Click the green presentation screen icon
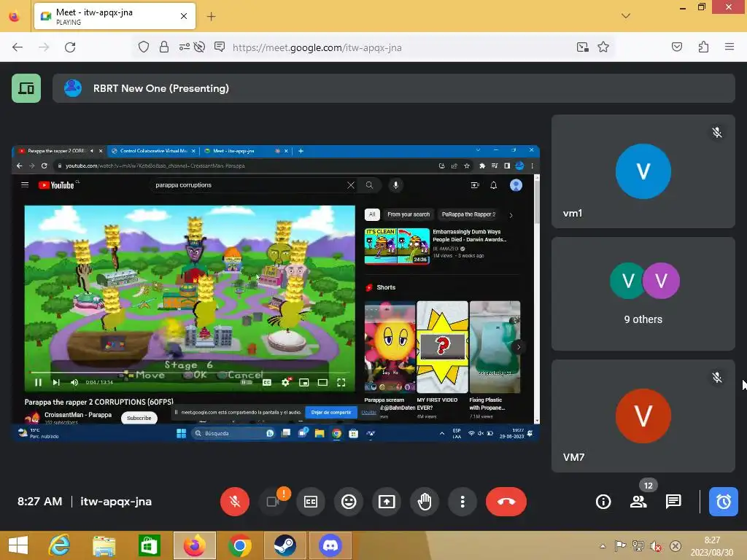The image size is (747, 560). point(26,88)
